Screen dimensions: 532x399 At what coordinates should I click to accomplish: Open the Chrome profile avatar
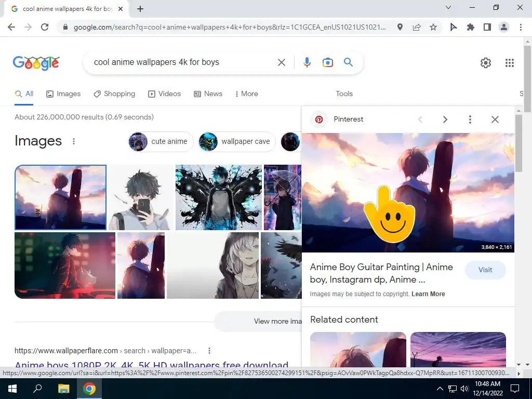click(x=504, y=27)
